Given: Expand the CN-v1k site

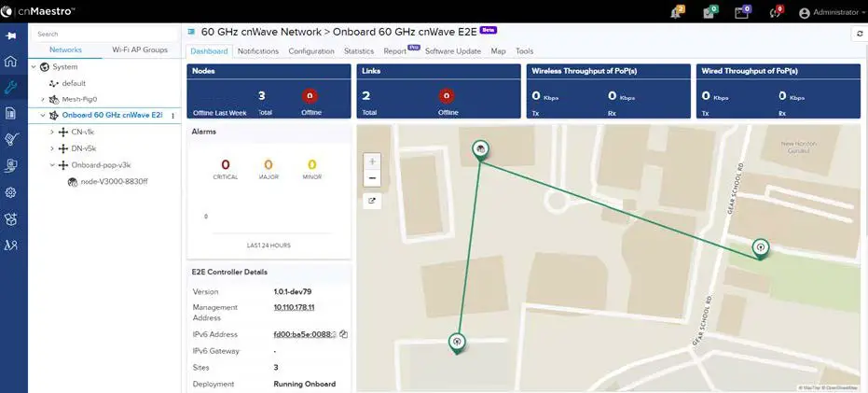Looking at the screenshot, I should 51,133.
